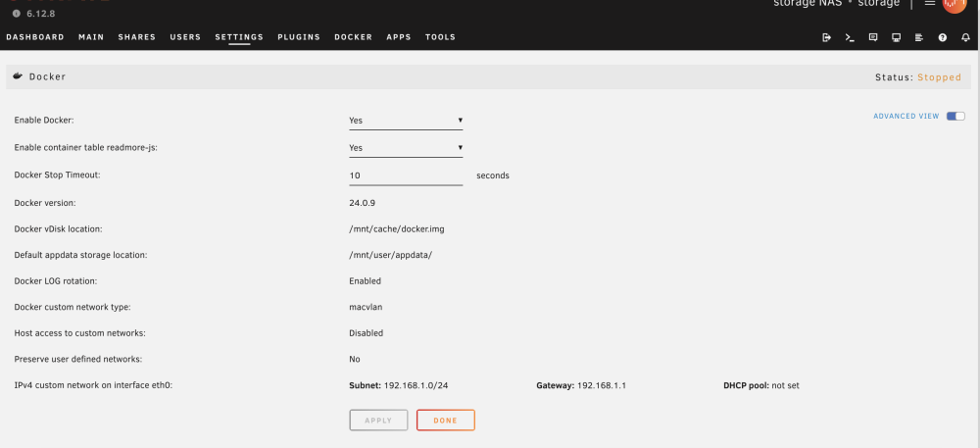
Task: Click the macvlan network type value
Action: tap(366, 308)
